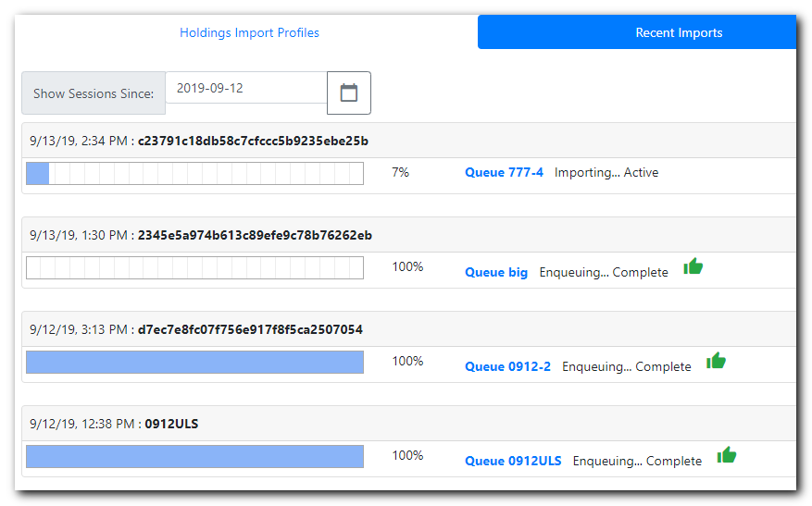Click the Show Sessions Since date field

(x=246, y=88)
